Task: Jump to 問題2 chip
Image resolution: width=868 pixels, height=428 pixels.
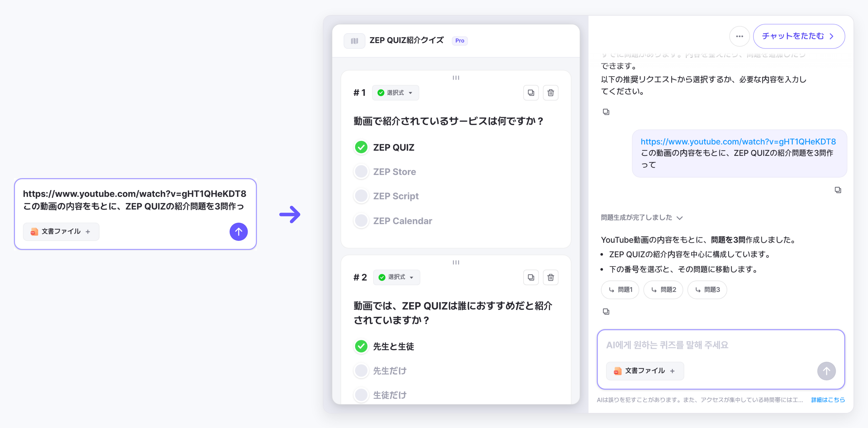Action: 663,289
